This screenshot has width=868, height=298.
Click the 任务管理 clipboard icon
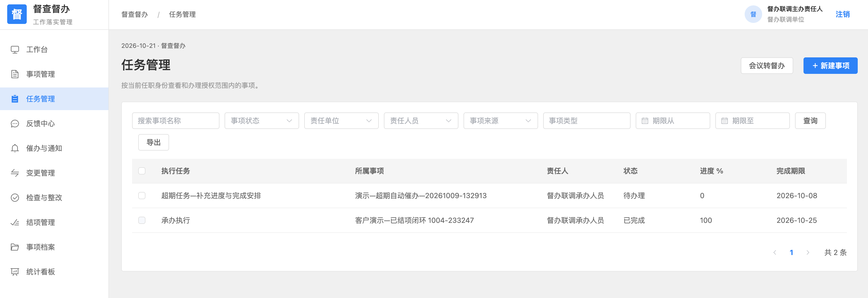[x=15, y=99]
